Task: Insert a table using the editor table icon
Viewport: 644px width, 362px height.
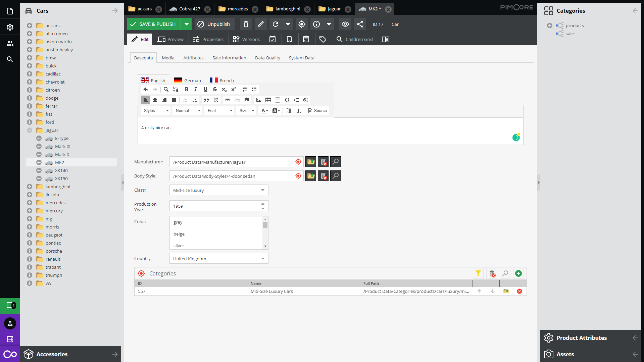Action: [268, 100]
